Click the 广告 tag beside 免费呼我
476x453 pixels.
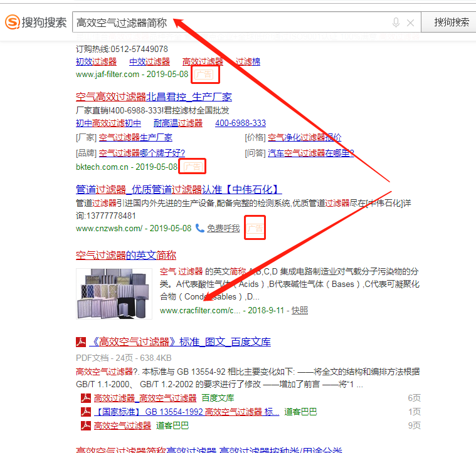(255, 228)
